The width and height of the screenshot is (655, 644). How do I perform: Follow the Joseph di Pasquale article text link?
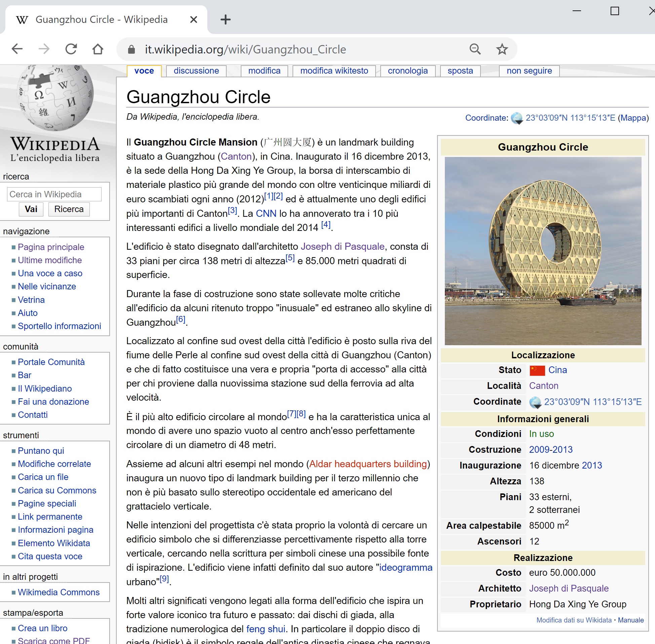(342, 247)
